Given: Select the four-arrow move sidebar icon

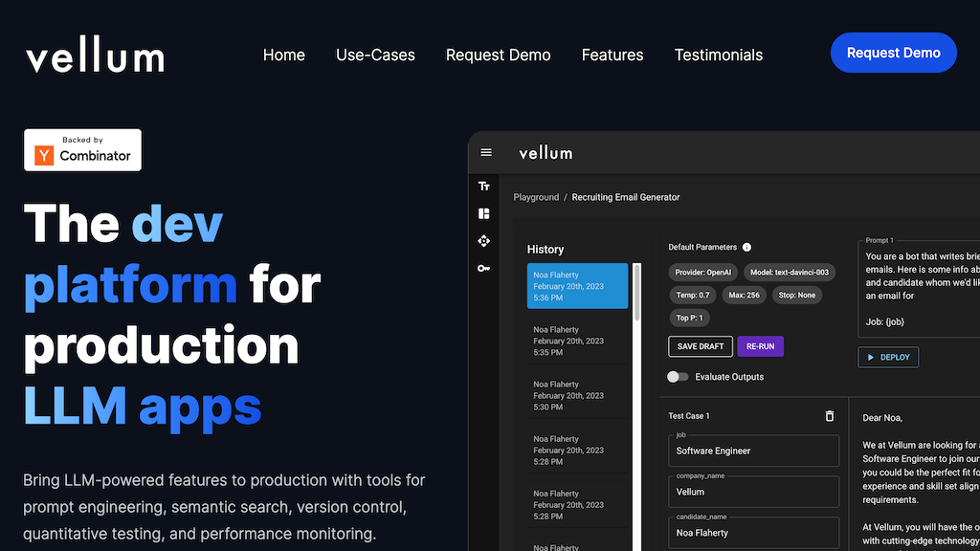Looking at the screenshot, I should pos(484,241).
